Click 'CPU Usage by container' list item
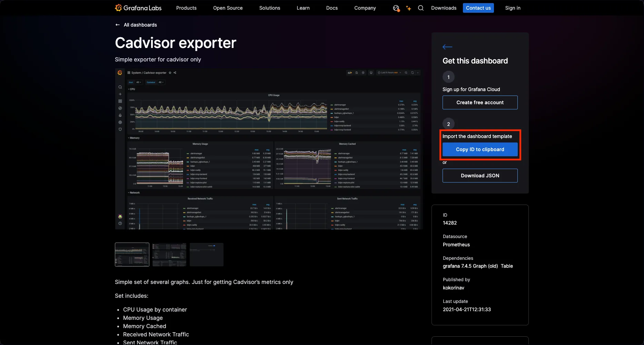The height and width of the screenshot is (345, 644). click(x=155, y=309)
